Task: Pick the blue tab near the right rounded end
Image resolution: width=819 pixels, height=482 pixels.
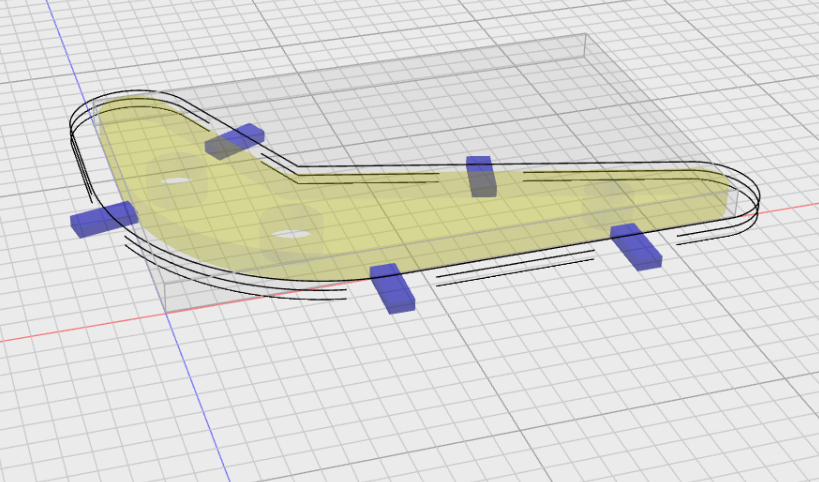Action: click(x=636, y=246)
